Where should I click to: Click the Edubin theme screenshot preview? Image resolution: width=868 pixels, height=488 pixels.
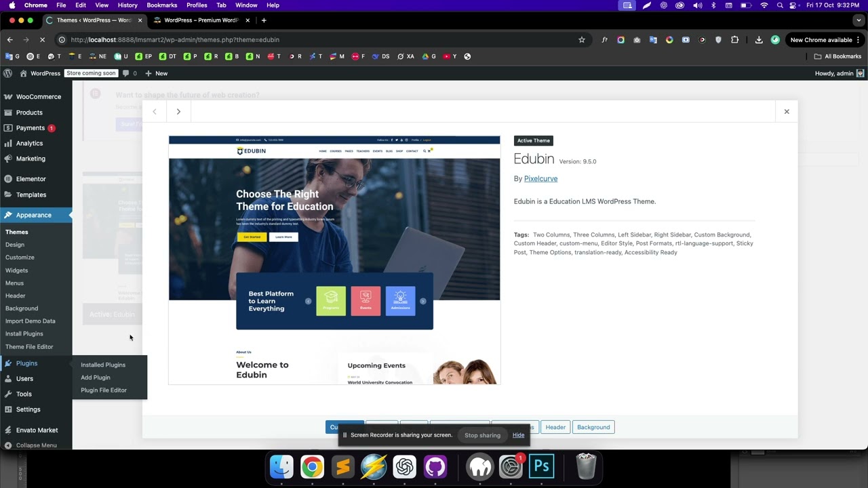334,260
